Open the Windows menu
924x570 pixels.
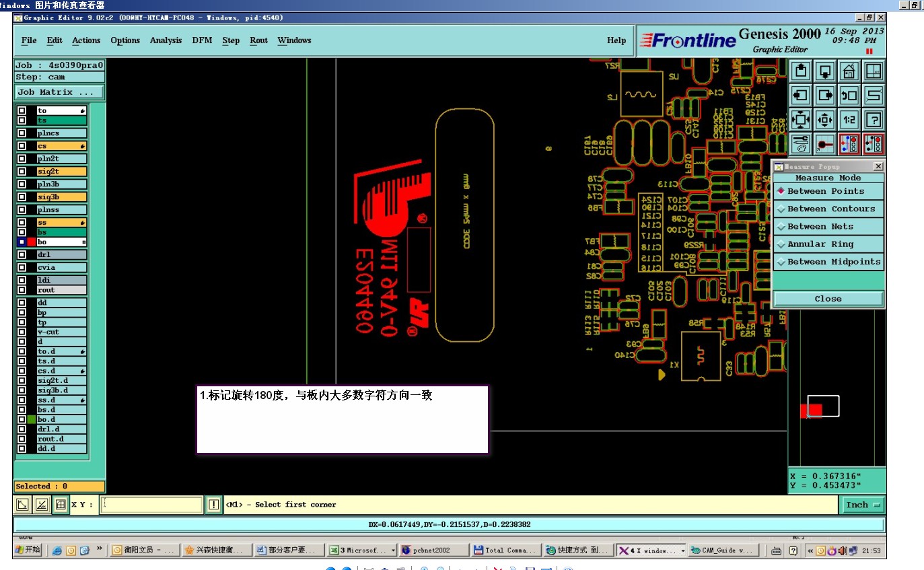coord(294,40)
